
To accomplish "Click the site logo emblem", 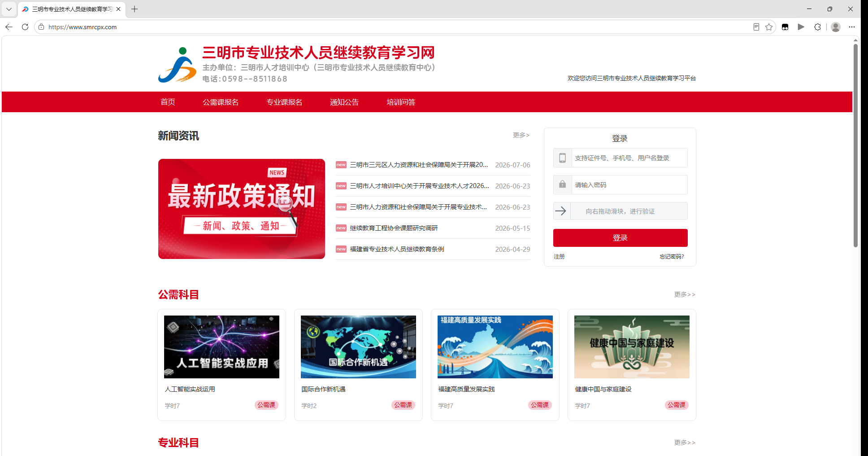I will [177, 65].
